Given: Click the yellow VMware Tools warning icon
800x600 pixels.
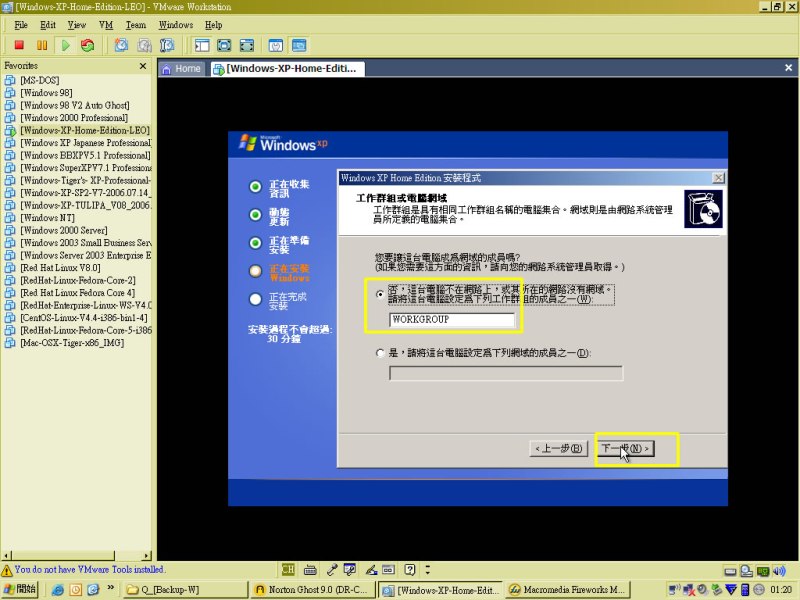Looking at the screenshot, I should coord(7,570).
